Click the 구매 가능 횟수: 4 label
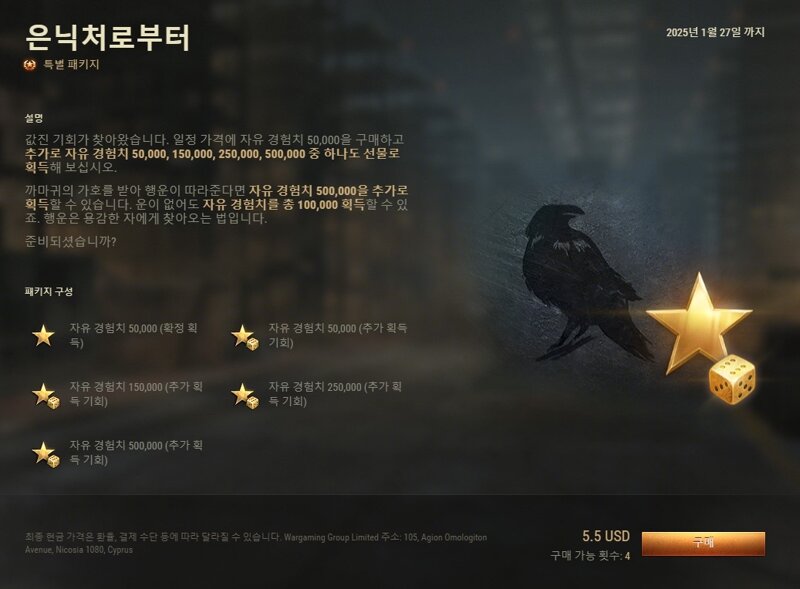800x589 pixels. click(x=590, y=555)
